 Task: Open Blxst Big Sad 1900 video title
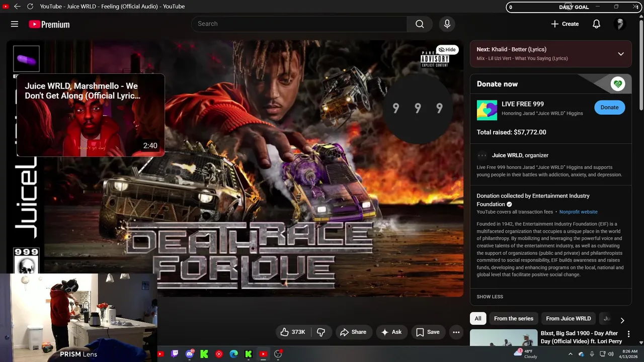(x=581, y=337)
